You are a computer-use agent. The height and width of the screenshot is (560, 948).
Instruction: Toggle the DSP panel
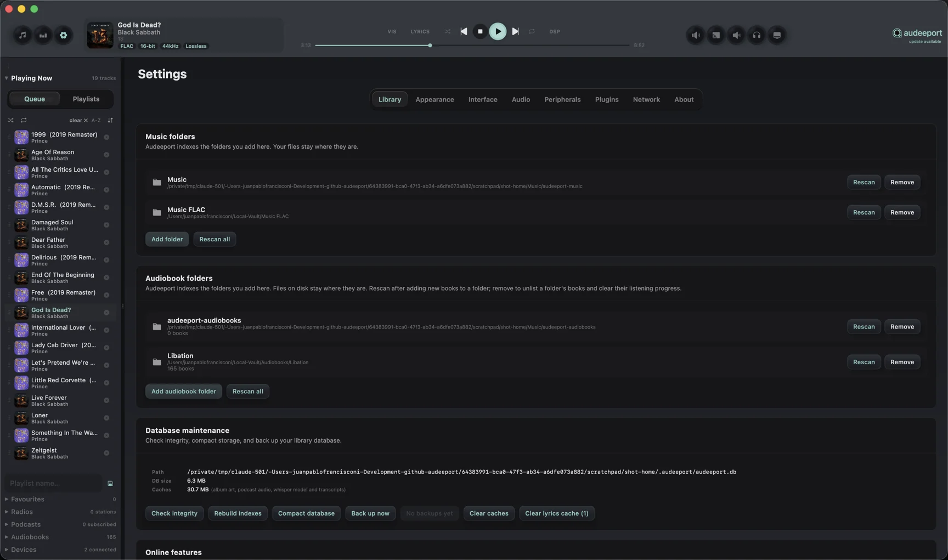tap(555, 31)
